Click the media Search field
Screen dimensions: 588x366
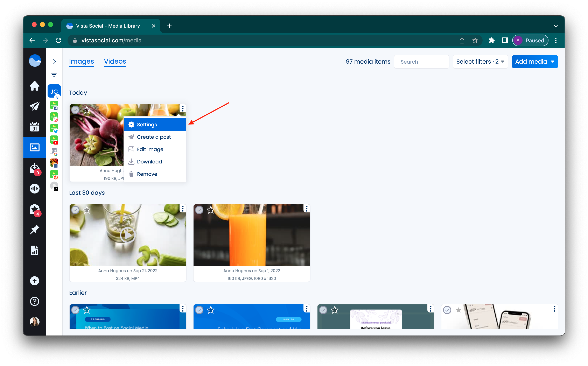[x=422, y=62]
